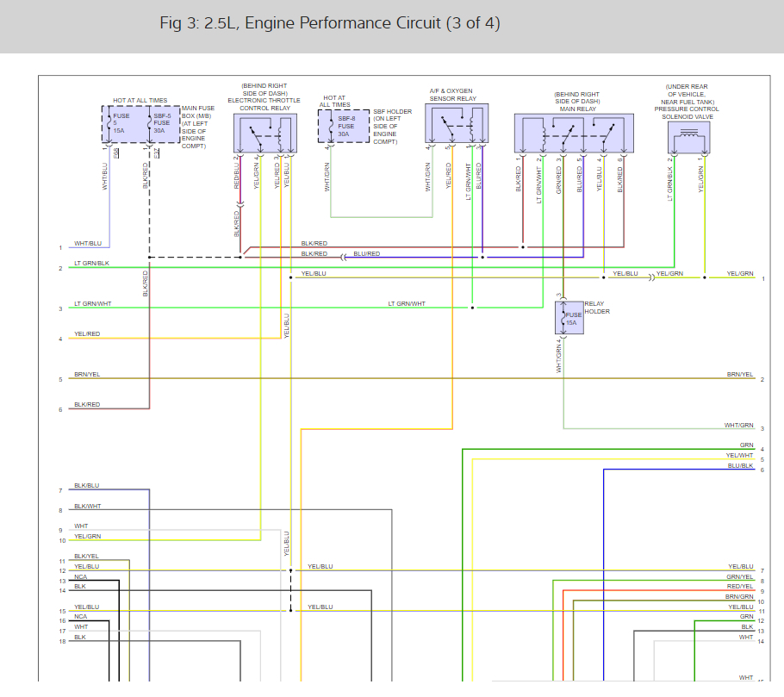
Task: Select the Main Fuse Box dashed component
Action: pos(141,124)
